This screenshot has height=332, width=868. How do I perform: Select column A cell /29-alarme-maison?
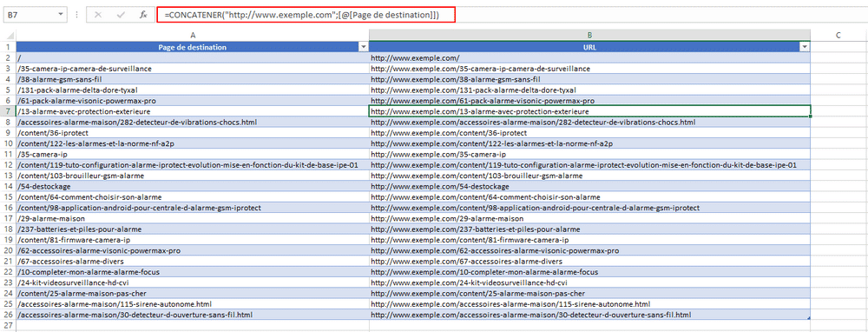point(192,218)
